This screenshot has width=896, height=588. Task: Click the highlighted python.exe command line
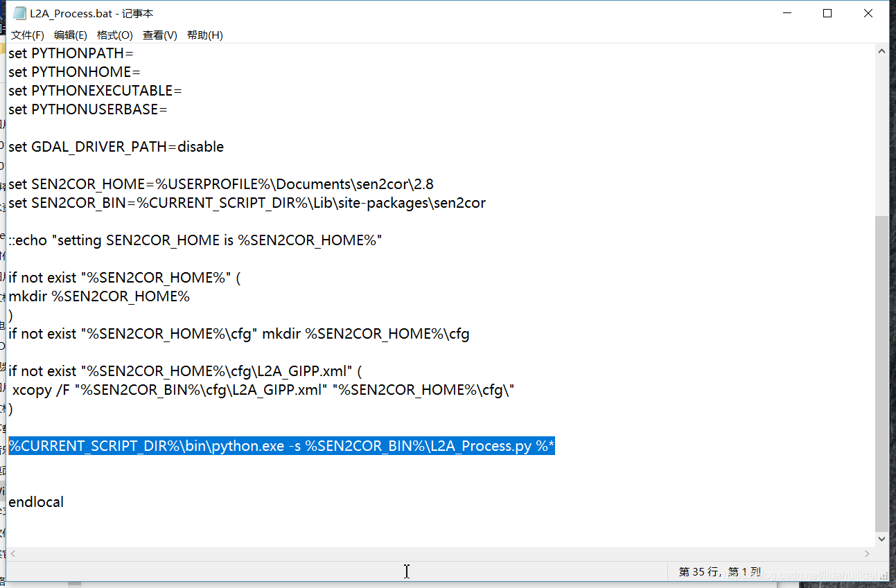pyautogui.click(x=281, y=446)
